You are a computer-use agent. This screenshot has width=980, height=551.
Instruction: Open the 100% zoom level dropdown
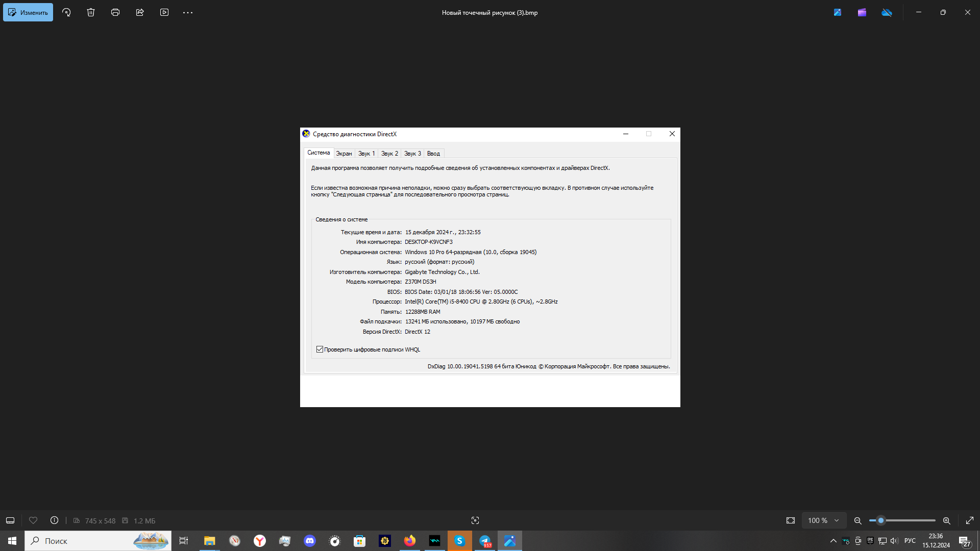(x=823, y=520)
